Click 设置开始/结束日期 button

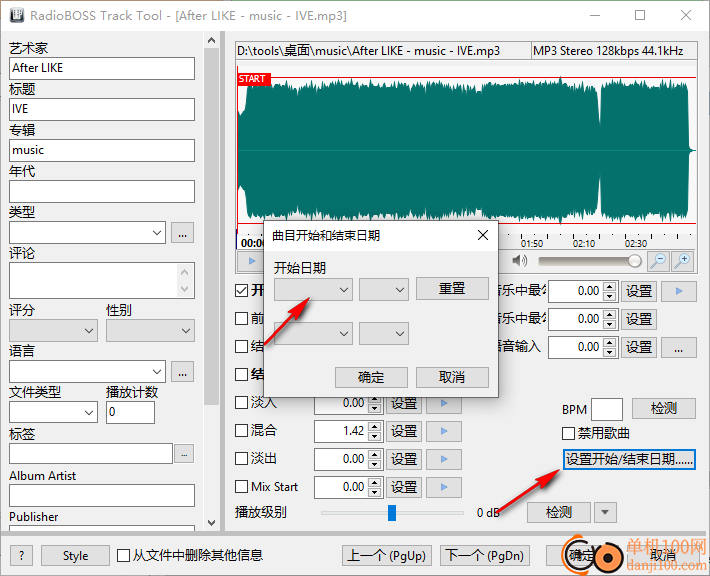click(629, 460)
